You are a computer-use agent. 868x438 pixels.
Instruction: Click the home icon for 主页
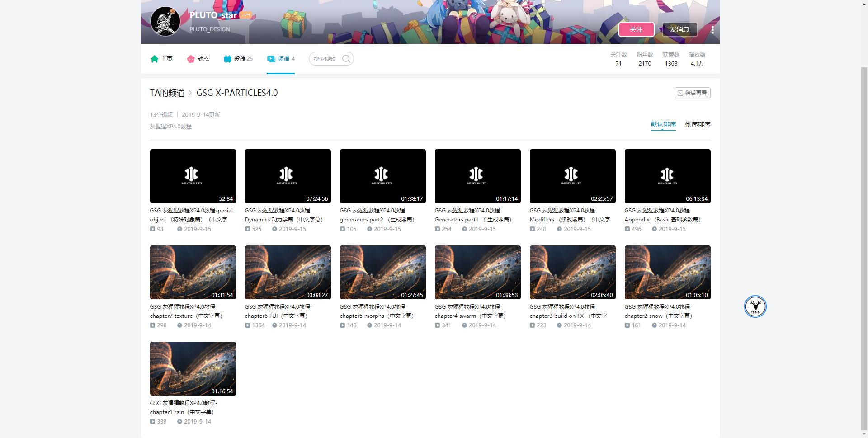(154, 59)
